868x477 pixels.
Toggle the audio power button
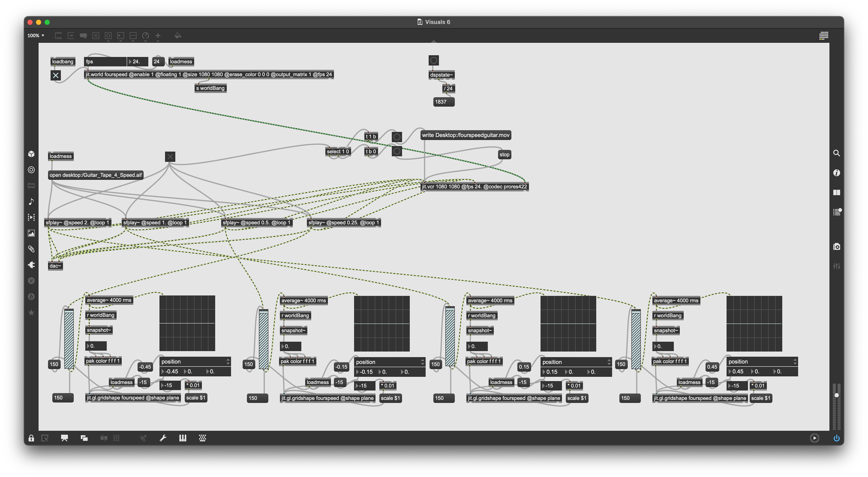tap(836, 438)
